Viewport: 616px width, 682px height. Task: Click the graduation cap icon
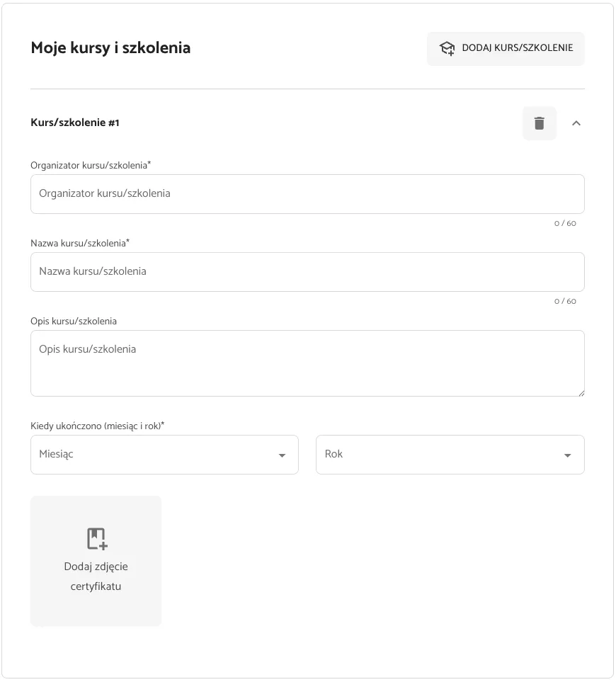pos(447,48)
